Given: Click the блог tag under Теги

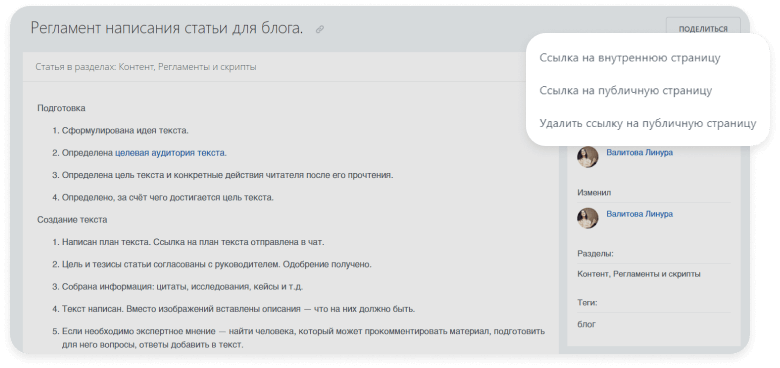Looking at the screenshot, I should [x=586, y=324].
